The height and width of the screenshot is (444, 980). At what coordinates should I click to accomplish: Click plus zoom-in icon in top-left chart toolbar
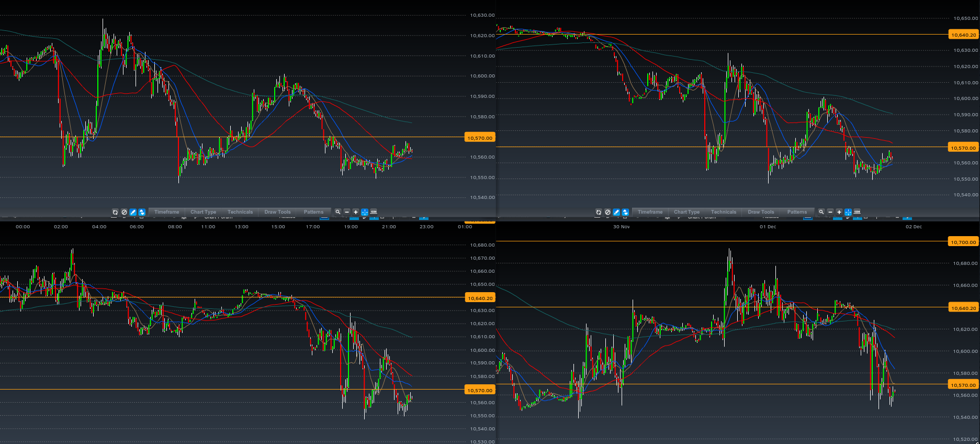pos(356,212)
